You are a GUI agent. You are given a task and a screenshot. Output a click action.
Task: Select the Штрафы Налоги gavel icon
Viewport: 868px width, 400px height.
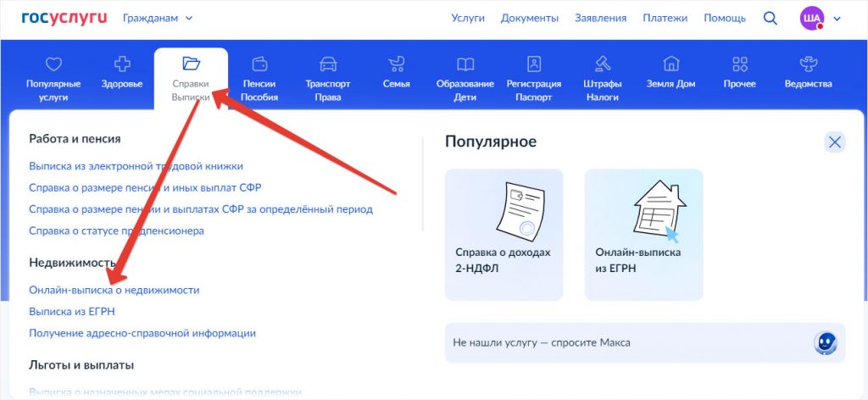[x=602, y=64]
